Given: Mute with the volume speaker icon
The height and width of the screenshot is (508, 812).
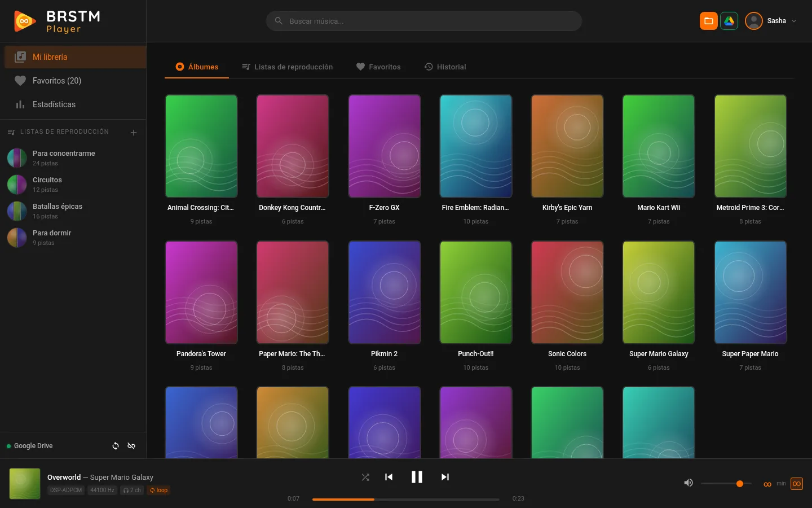Looking at the screenshot, I should point(689,483).
